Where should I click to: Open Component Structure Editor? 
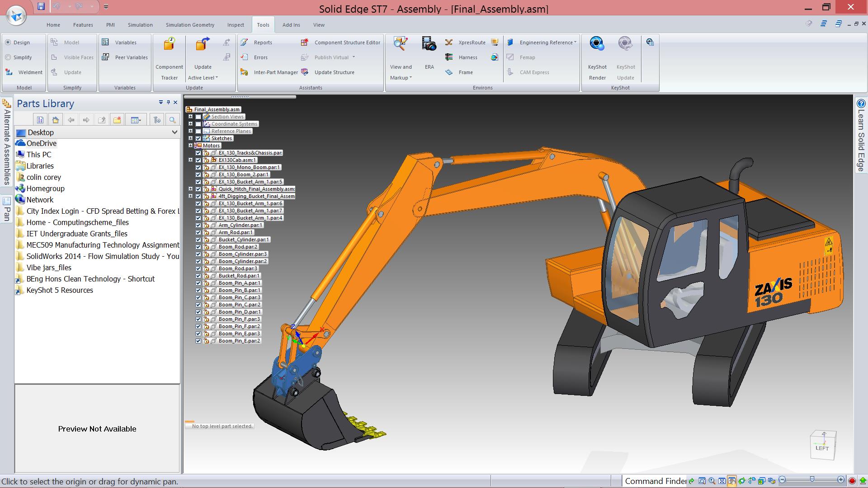[x=341, y=42]
